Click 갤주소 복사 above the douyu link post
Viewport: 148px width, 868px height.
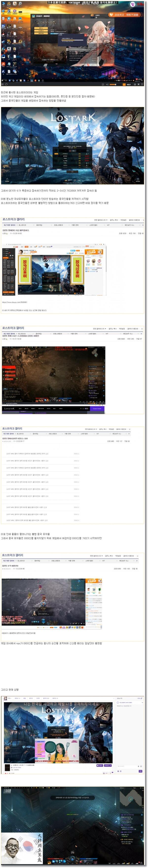(114, 220)
